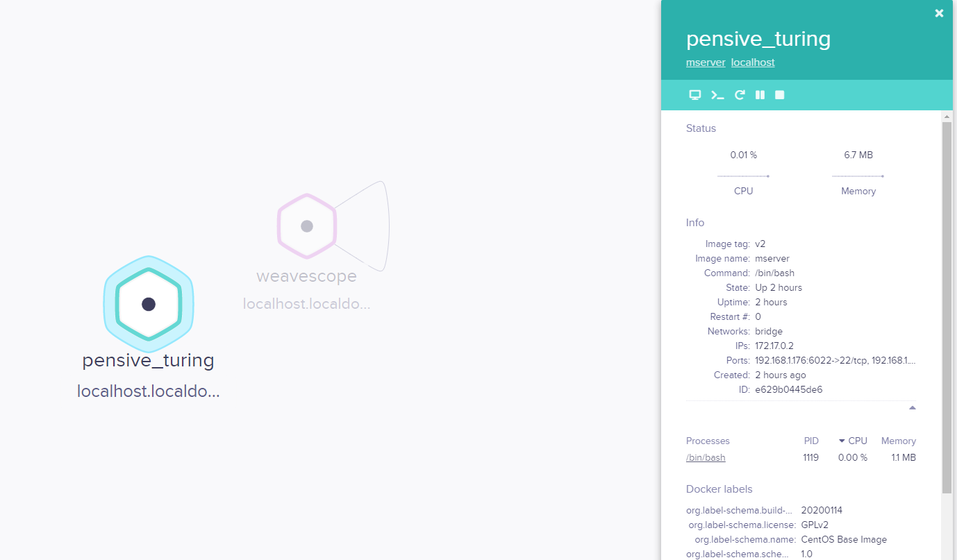Screen dimensions: 957x560
Task: Restart the container with the reload icon
Action: click(740, 95)
